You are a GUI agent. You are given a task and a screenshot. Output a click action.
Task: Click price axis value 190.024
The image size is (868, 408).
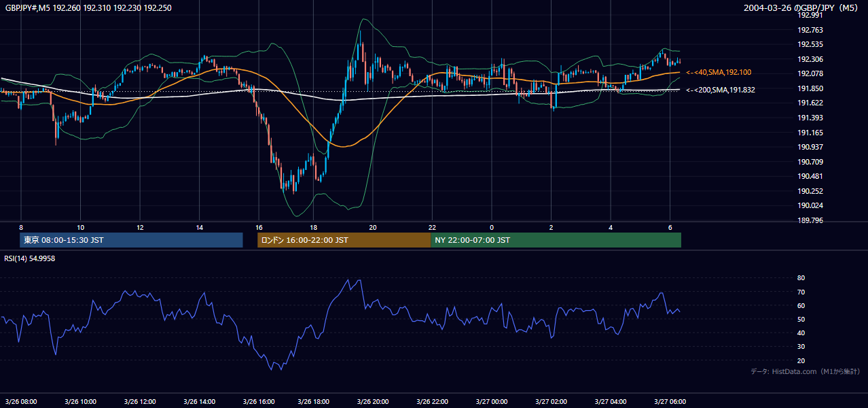[810, 205]
